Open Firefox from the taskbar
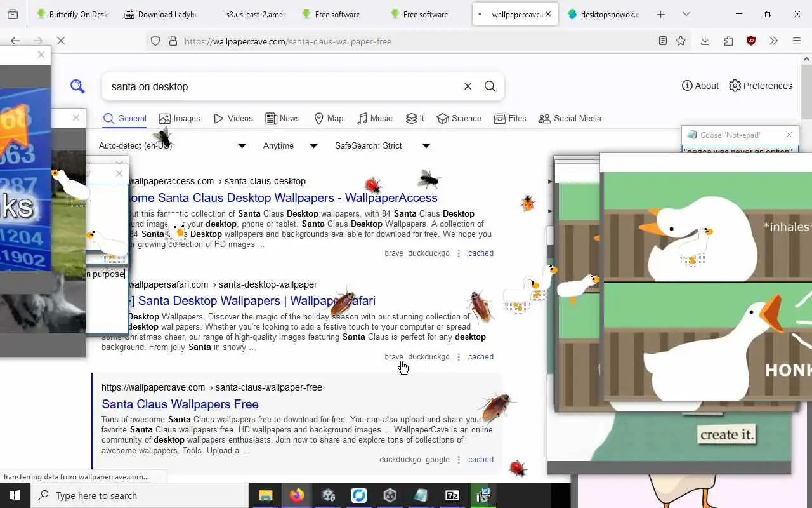Screen dimensions: 812x508 296,495
